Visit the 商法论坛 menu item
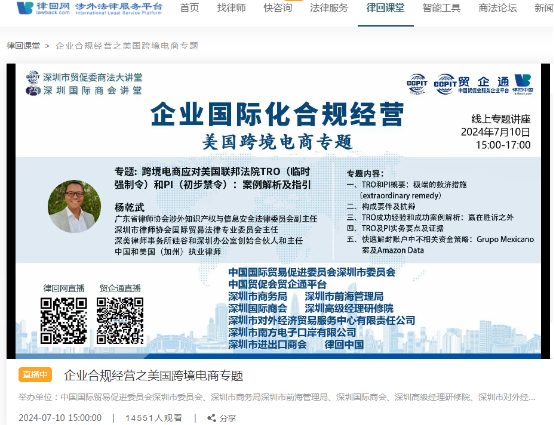Image resolution: width=554 pixels, height=425 pixels. (498, 7)
